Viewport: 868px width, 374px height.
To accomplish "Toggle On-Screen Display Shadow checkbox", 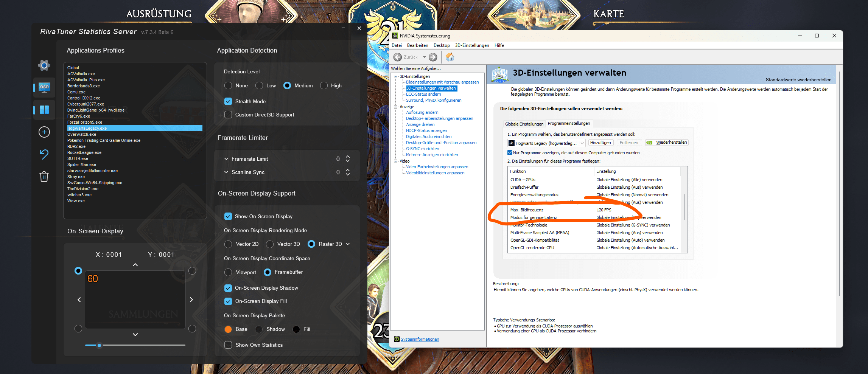I will [x=228, y=288].
